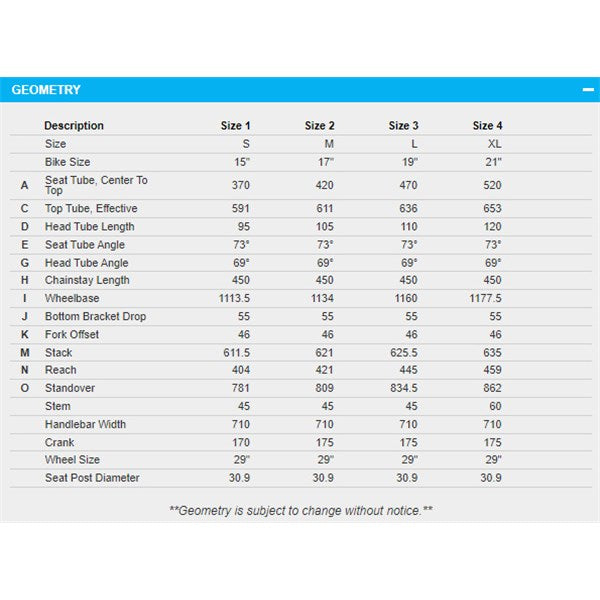
Task: Click the Stack measurement label
Action: (58, 353)
